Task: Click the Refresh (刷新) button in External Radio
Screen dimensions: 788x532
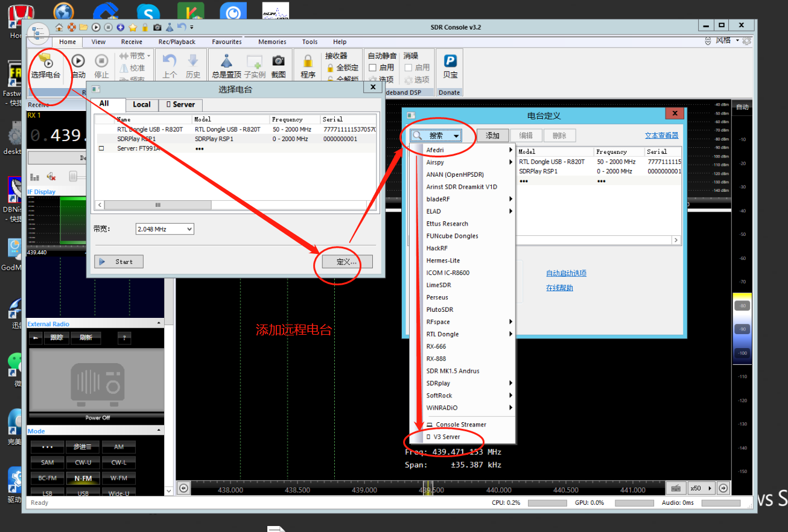Action: coord(86,338)
